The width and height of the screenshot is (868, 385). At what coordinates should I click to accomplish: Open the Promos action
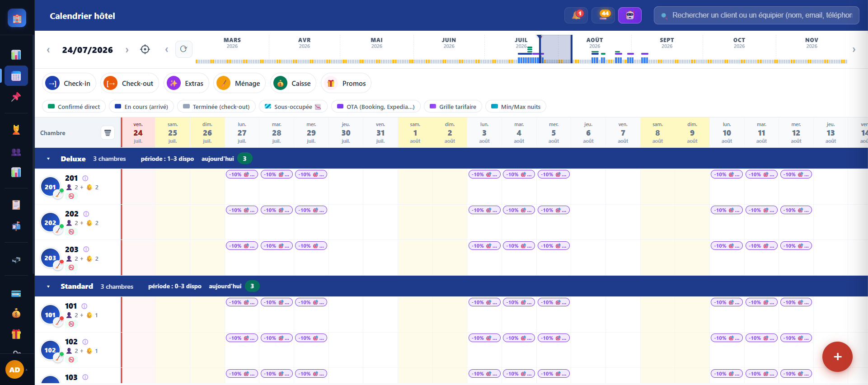click(346, 83)
